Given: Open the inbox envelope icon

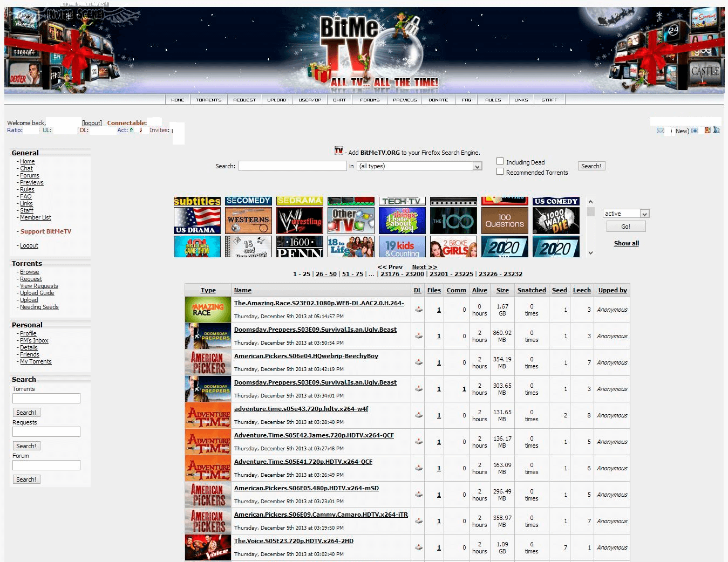Looking at the screenshot, I should (661, 131).
